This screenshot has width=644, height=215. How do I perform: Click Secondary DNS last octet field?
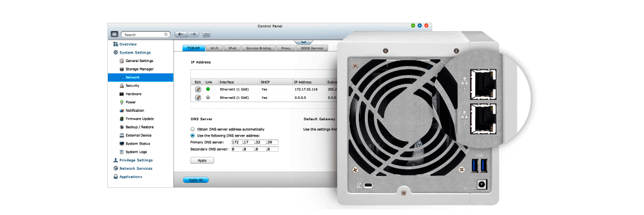click(x=273, y=149)
